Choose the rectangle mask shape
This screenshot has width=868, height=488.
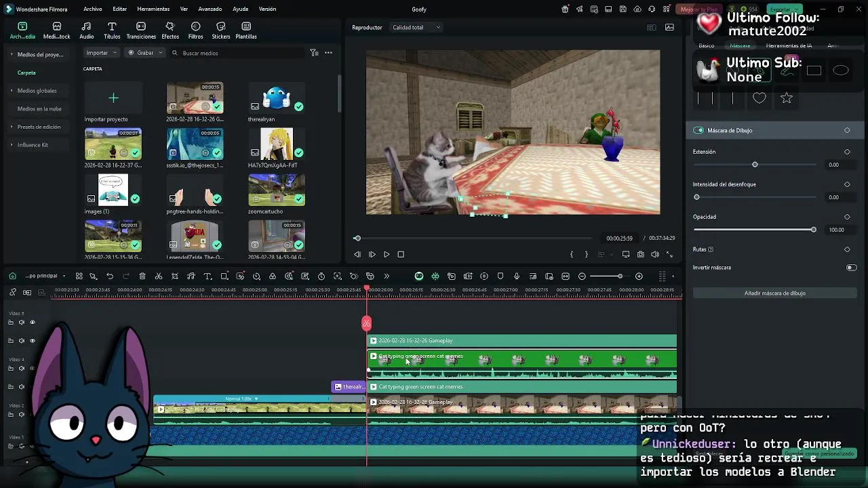814,70
